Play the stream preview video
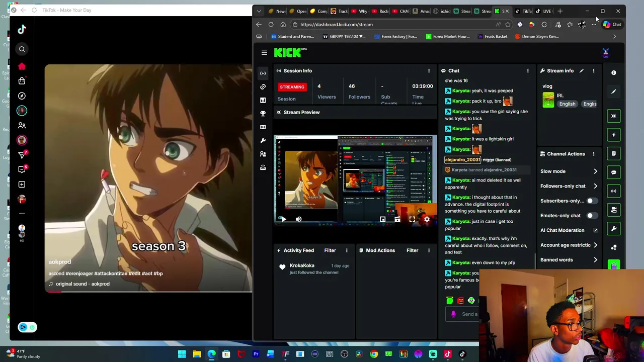This screenshot has height=362, width=644. click(x=283, y=219)
